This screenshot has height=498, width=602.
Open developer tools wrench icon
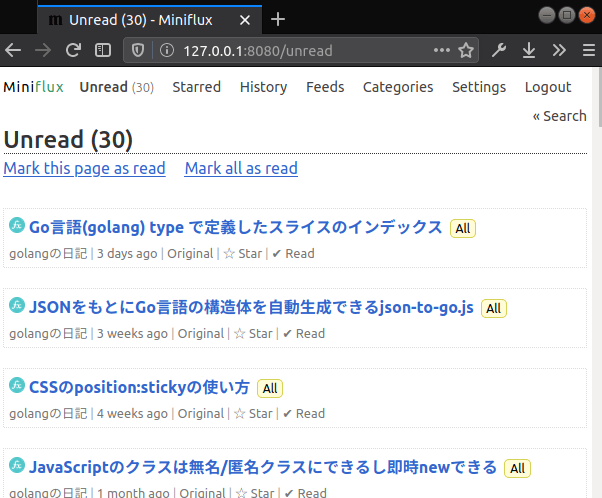coord(499,50)
